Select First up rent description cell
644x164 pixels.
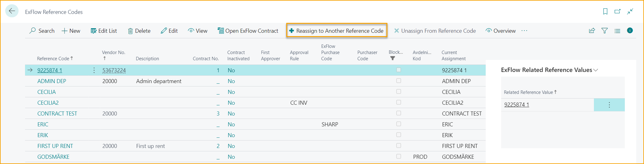coord(150,146)
